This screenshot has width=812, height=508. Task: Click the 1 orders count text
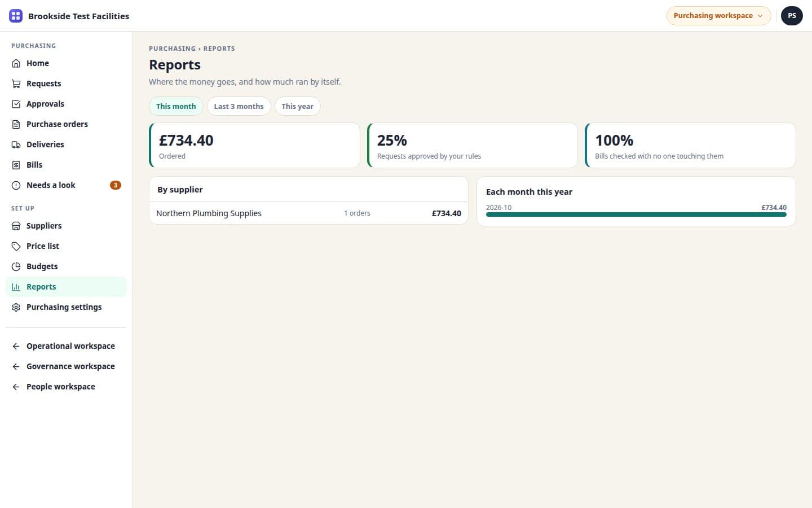coord(357,213)
